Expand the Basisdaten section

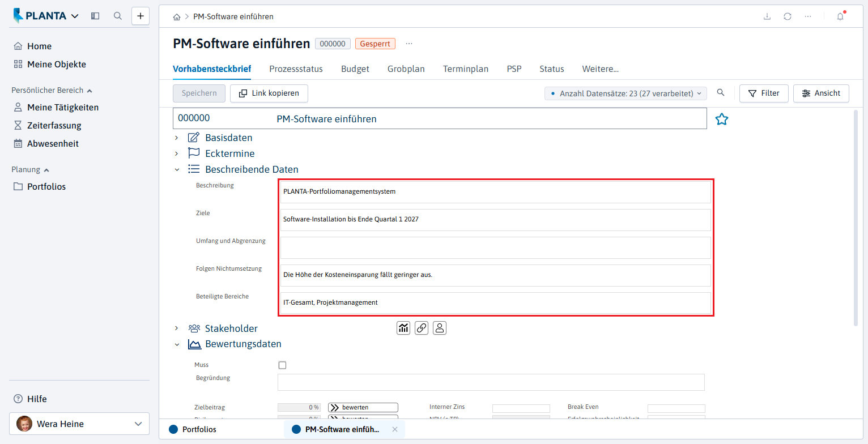176,138
